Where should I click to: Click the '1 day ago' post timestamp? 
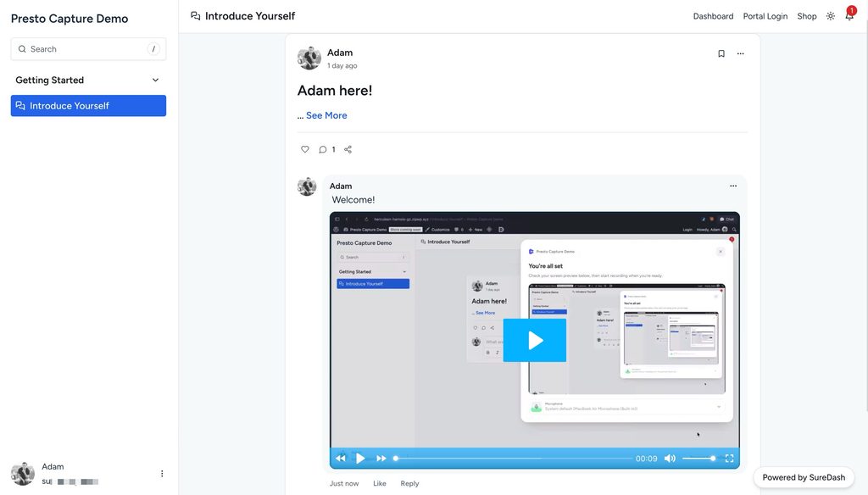pyautogui.click(x=342, y=65)
